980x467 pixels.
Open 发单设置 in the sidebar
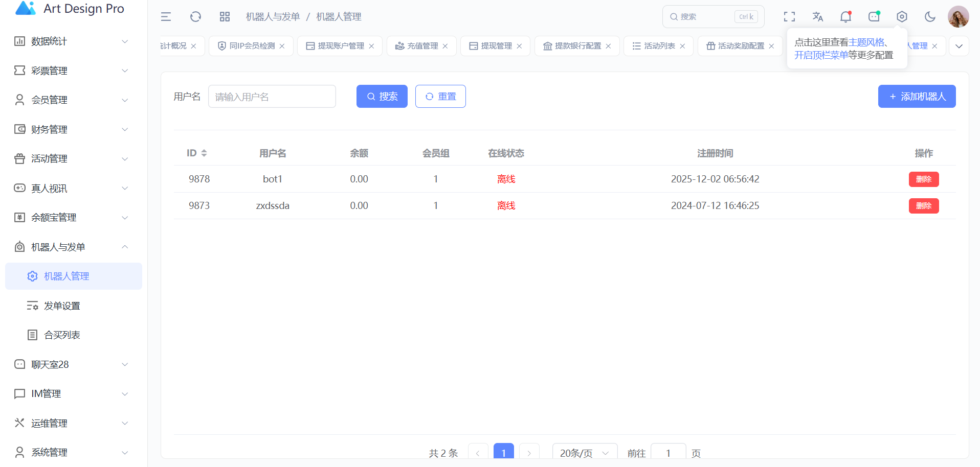pos(62,306)
